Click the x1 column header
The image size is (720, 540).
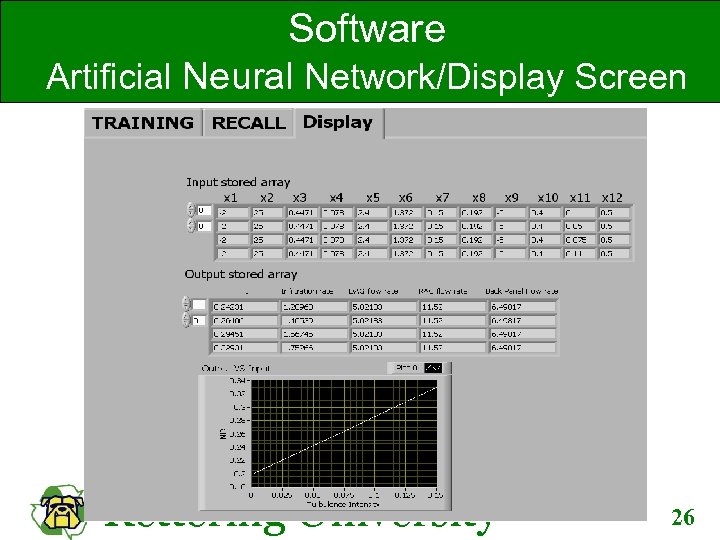230,197
